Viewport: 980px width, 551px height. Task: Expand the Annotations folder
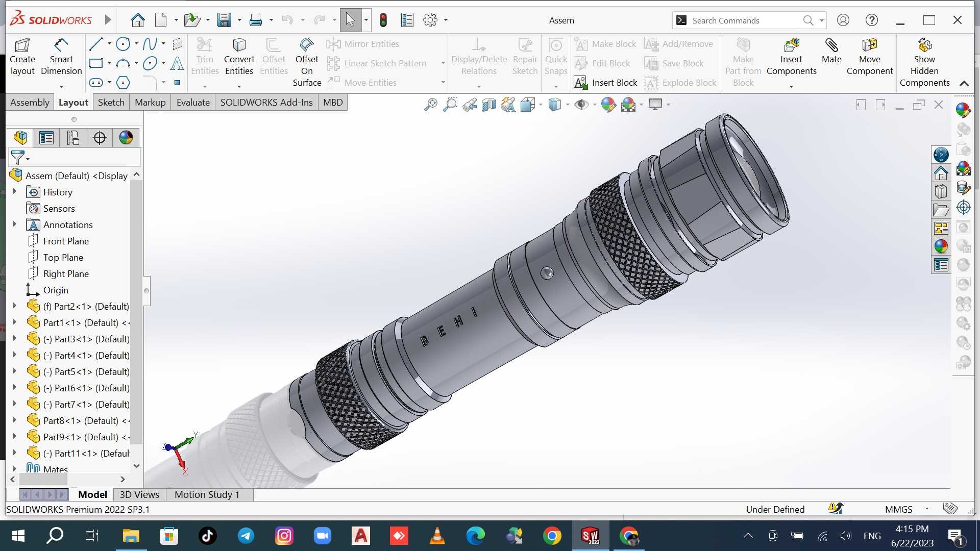click(x=14, y=224)
